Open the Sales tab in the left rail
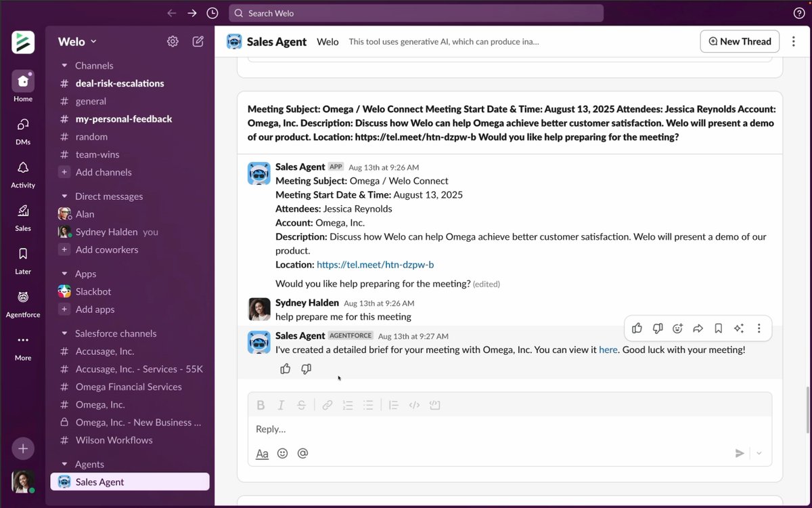812x508 pixels. (x=23, y=217)
